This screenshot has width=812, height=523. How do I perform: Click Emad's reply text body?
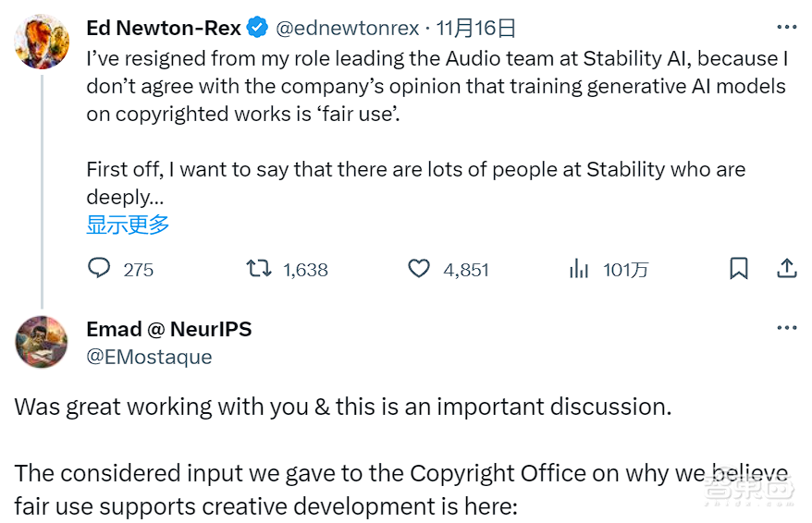[342, 407]
